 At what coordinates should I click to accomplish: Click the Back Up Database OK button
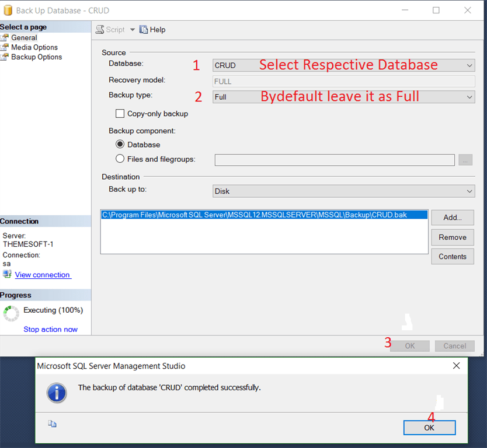click(x=410, y=346)
